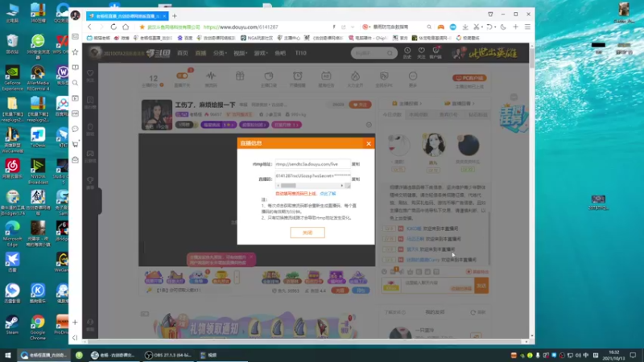The width and height of the screenshot is (644, 362).
Task: Open browser downloads icon
Action: (x=465, y=27)
